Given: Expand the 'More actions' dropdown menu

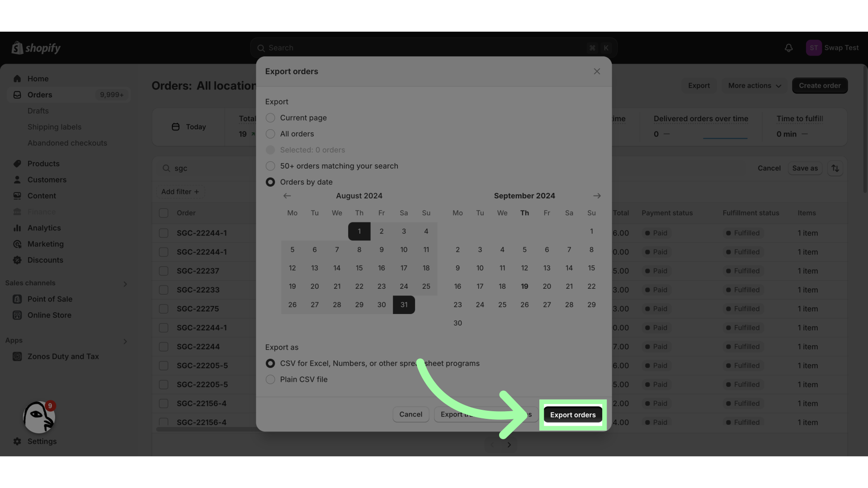Looking at the screenshot, I should pyautogui.click(x=754, y=85).
